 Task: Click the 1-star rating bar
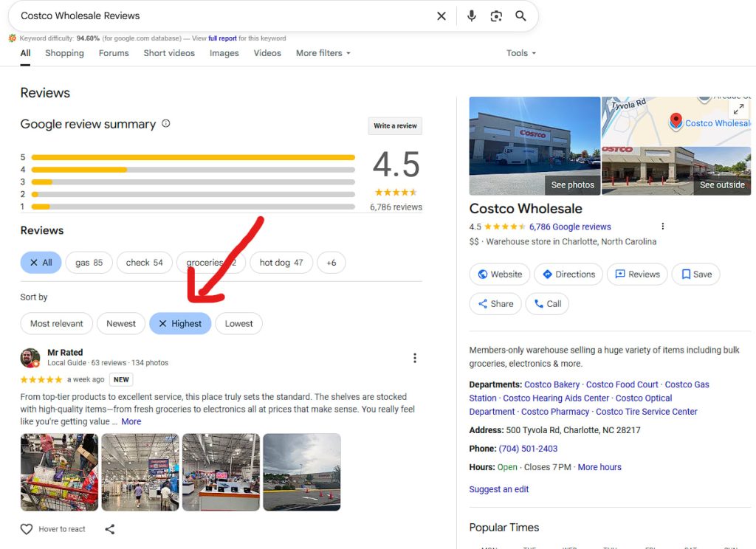193,207
